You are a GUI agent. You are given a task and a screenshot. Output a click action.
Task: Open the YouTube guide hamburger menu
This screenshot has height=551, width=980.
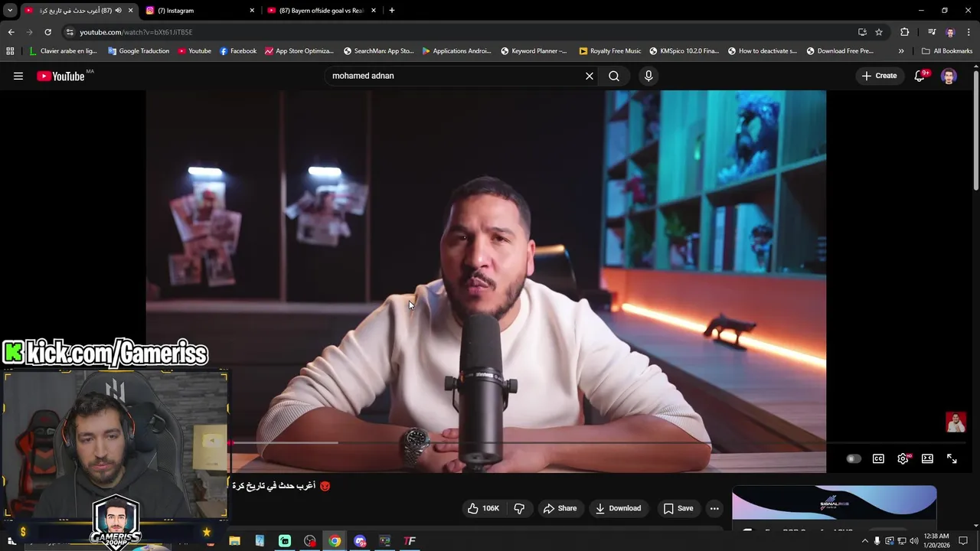pyautogui.click(x=18, y=76)
